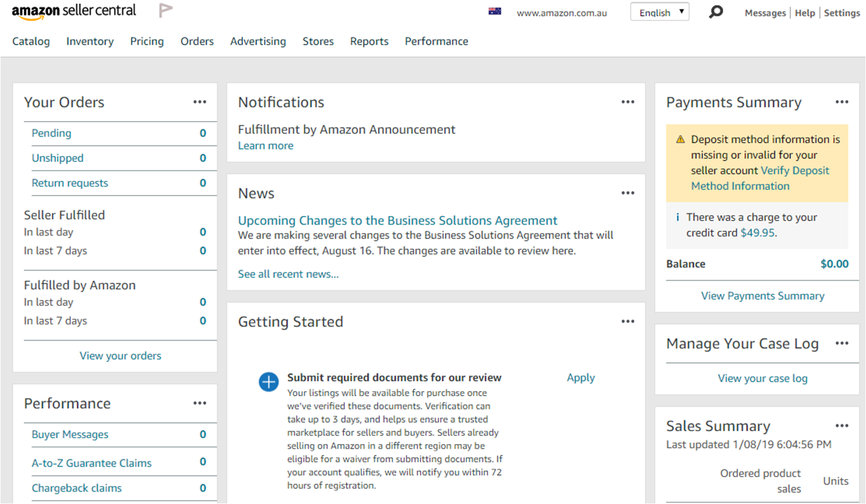Open Notifications widget ellipsis menu

[x=627, y=102]
